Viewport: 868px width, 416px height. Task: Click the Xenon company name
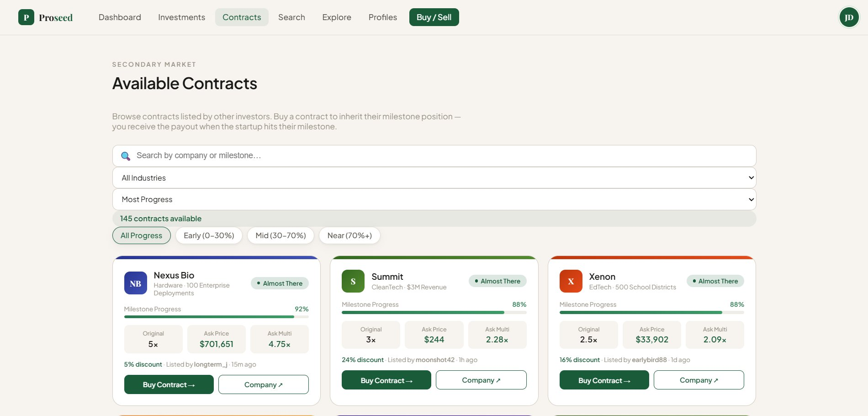602,277
